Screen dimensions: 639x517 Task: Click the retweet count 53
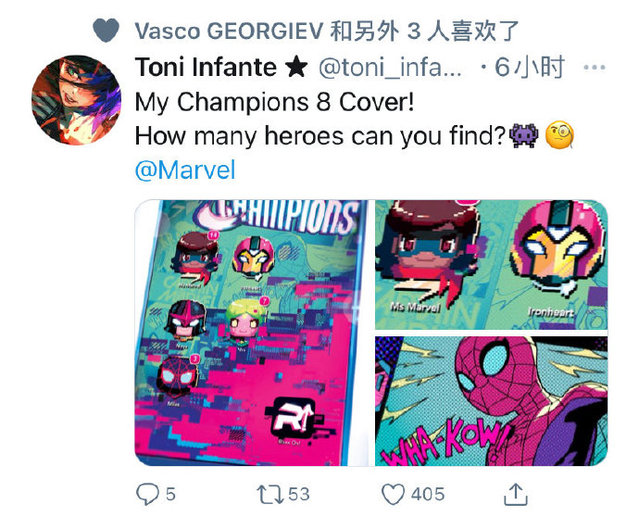(299, 494)
